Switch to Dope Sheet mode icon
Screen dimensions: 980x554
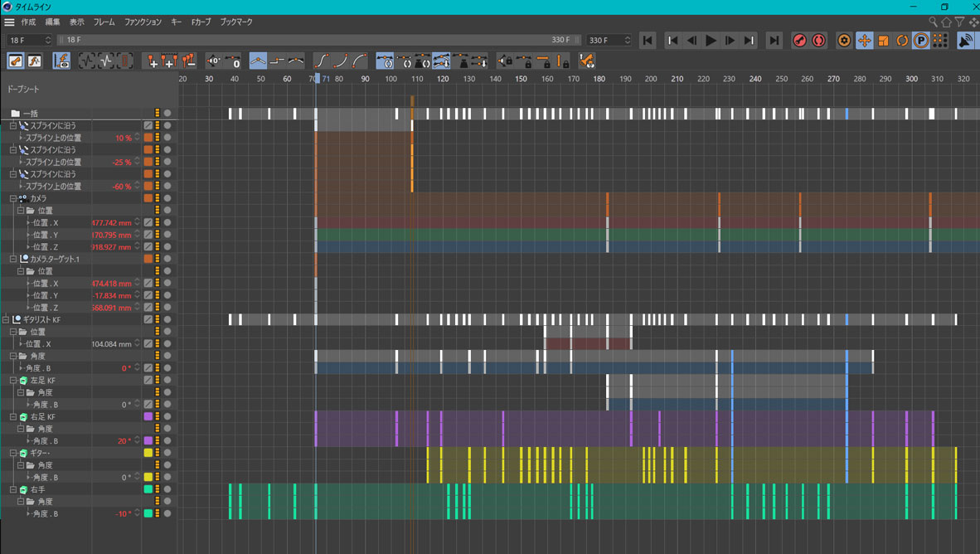15,61
